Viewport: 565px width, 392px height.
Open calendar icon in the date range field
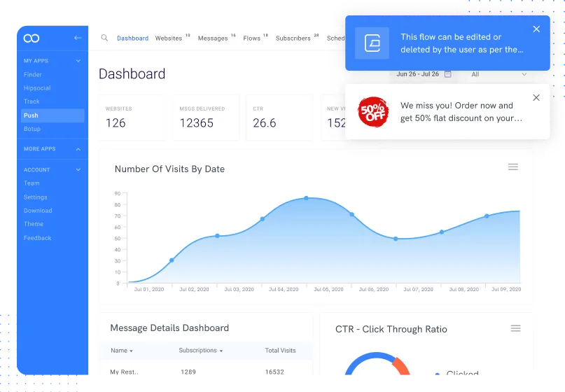click(x=448, y=74)
